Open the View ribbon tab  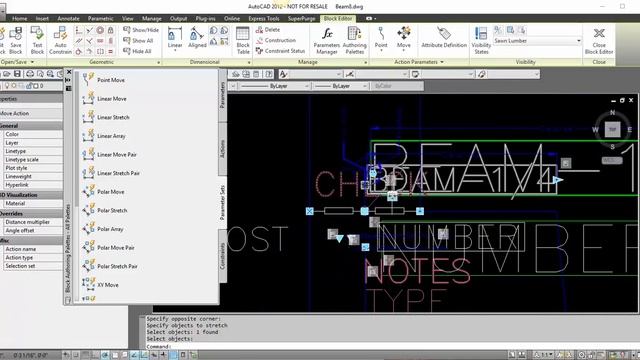coord(127,18)
